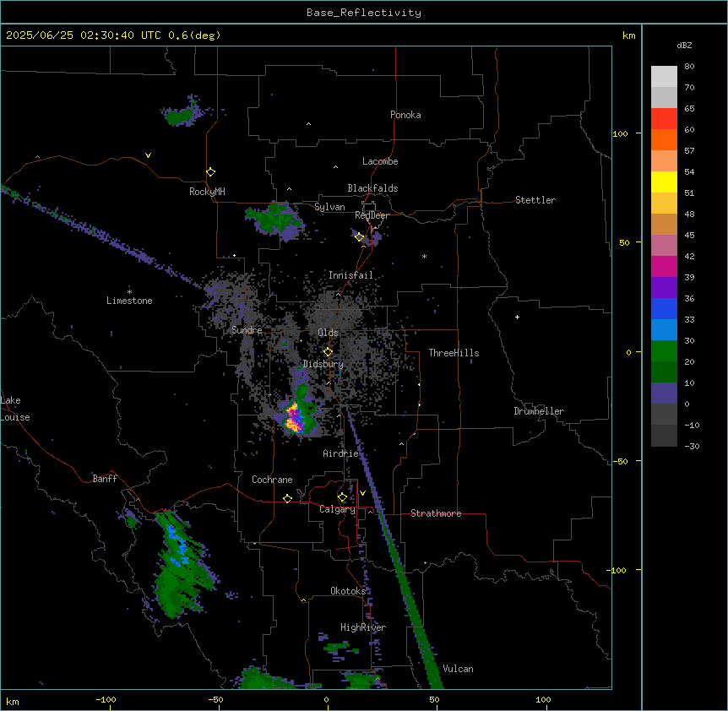Click the 80 dBZ scale value

pyautogui.click(x=689, y=67)
